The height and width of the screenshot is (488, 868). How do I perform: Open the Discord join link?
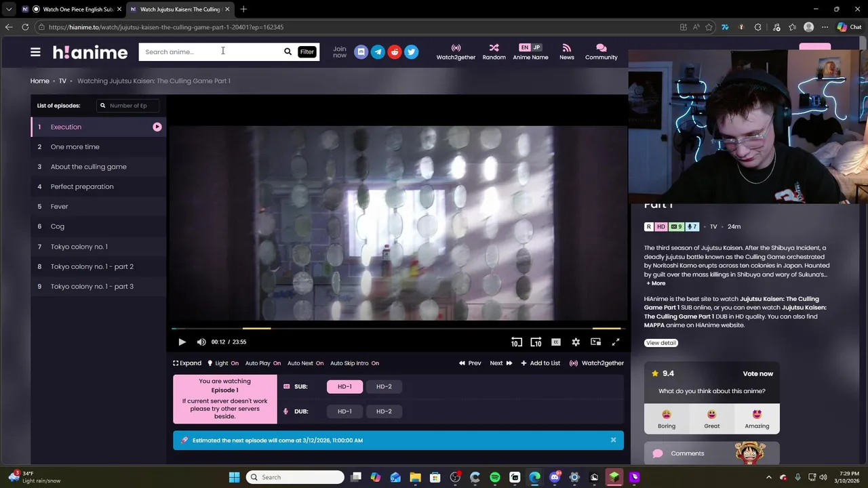(361, 52)
